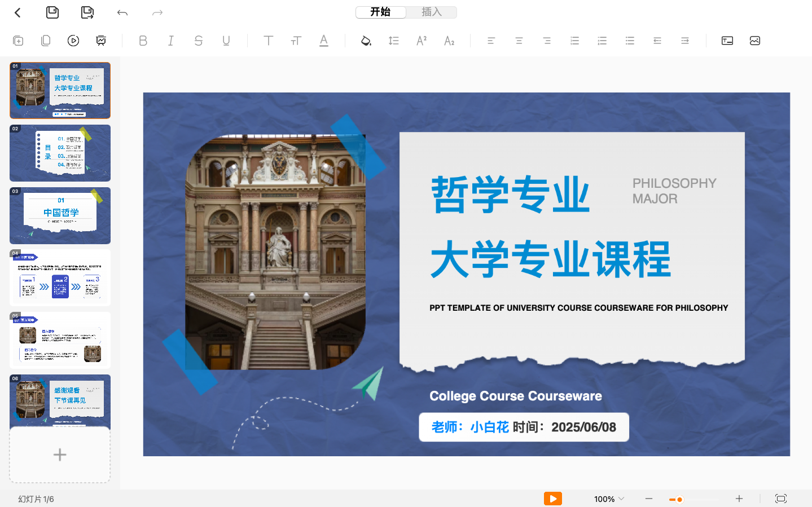Insert an image using toolbar icon
Viewport: 812px width, 507px height.
pyautogui.click(x=754, y=40)
